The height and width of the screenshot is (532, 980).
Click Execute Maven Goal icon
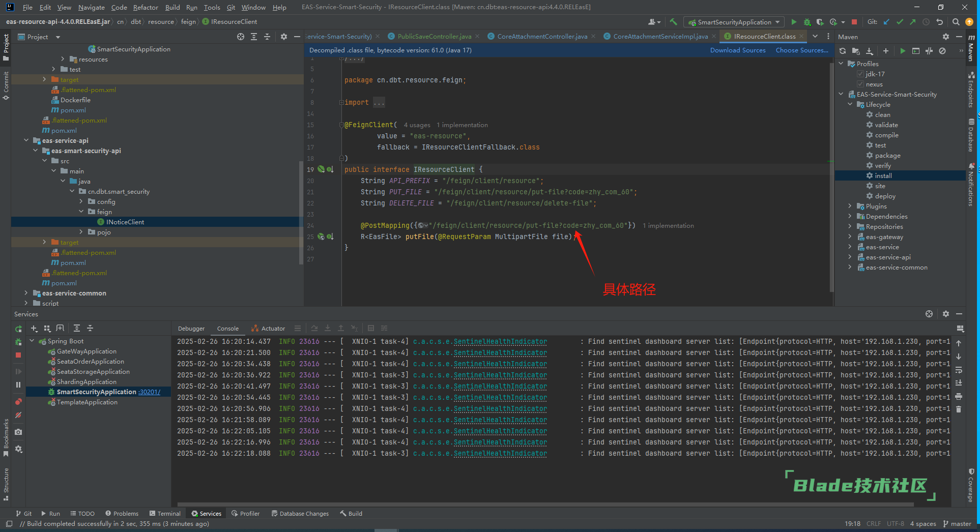pos(916,51)
